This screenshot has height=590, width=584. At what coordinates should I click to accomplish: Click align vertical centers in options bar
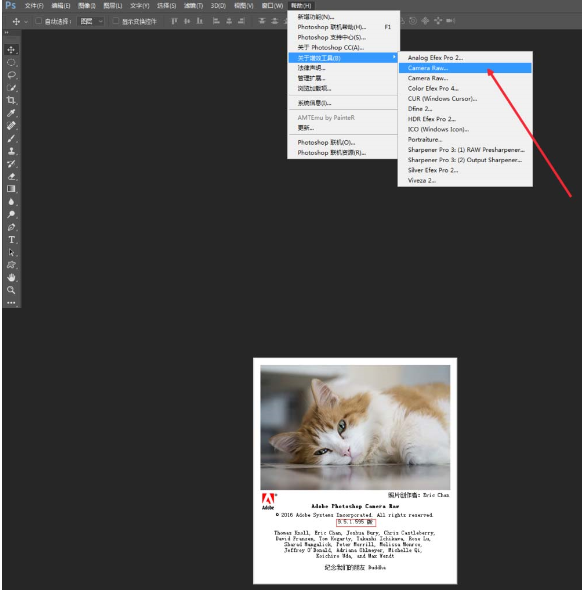click(187, 21)
